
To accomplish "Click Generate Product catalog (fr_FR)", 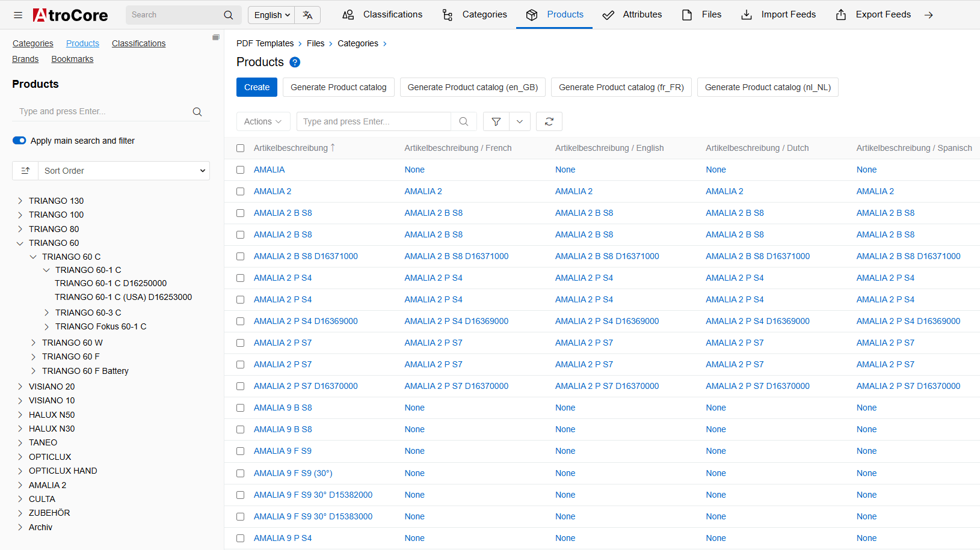I will (x=621, y=87).
